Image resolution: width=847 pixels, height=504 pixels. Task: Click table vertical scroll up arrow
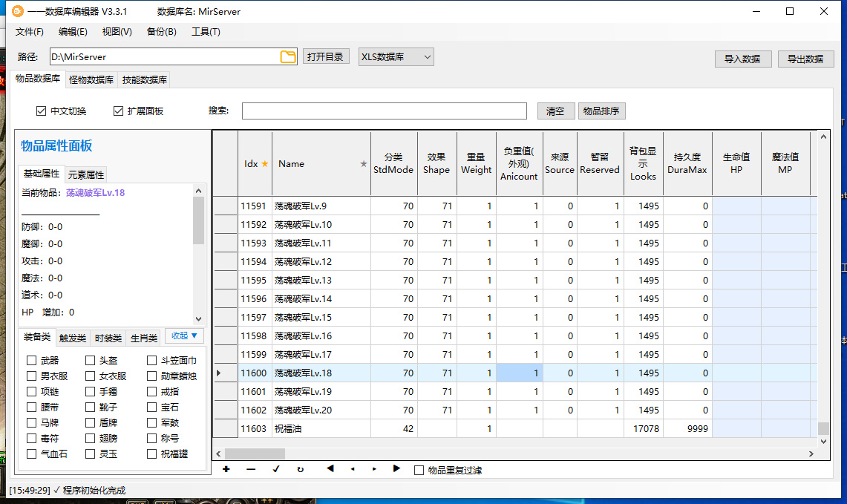point(823,137)
